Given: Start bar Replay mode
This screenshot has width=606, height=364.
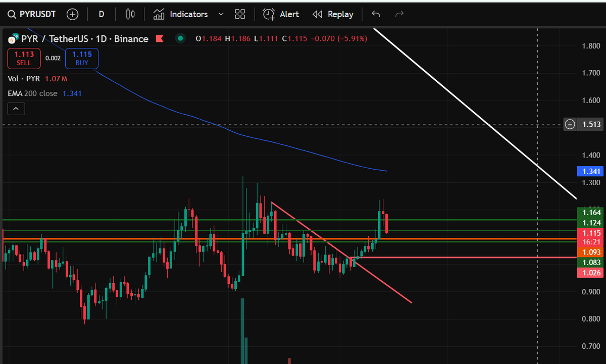Looking at the screenshot, I should [333, 14].
